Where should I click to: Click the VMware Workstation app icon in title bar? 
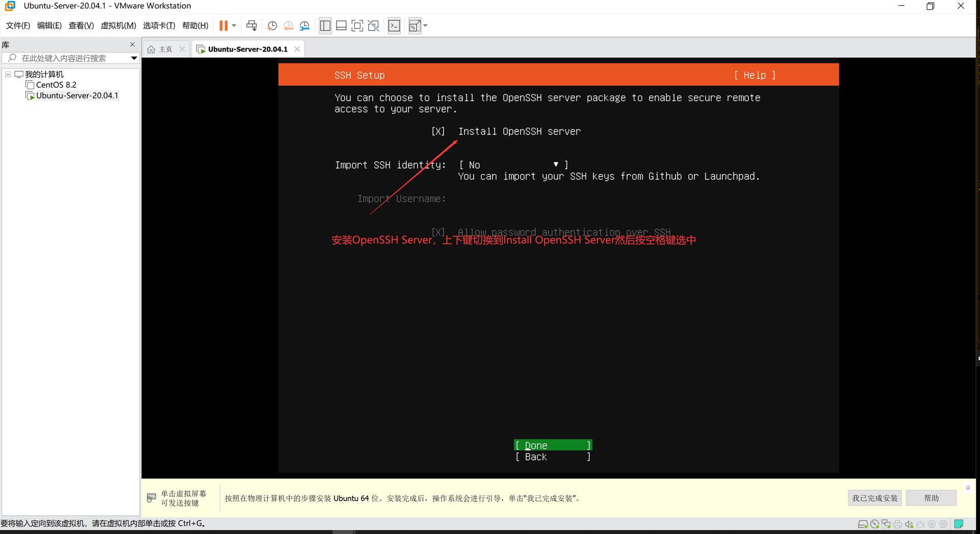coord(10,6)
